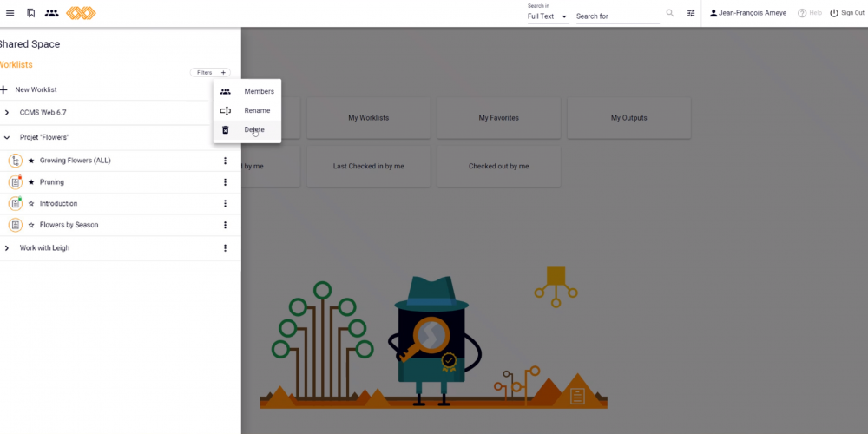
Task: Click the Help label
Action: click(x=815, y=13)
